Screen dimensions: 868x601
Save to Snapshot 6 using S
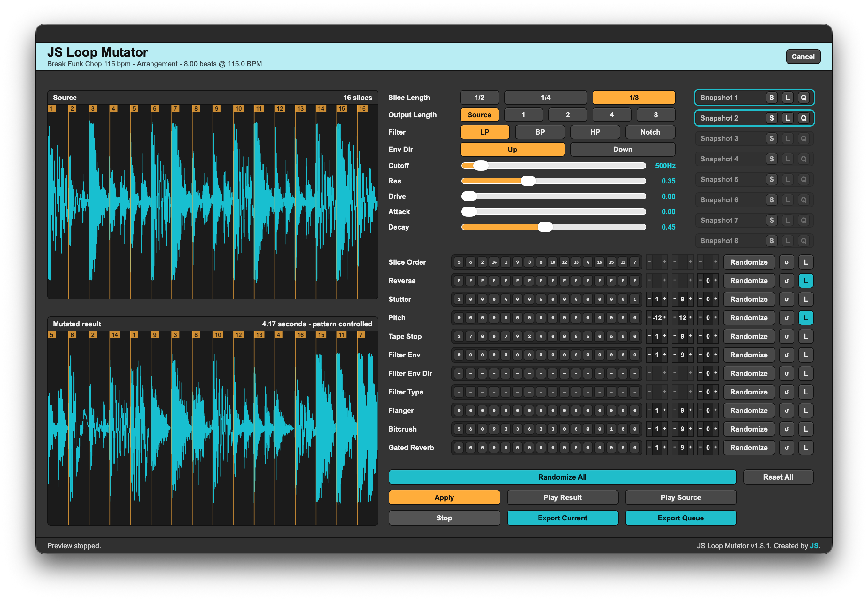771,200
